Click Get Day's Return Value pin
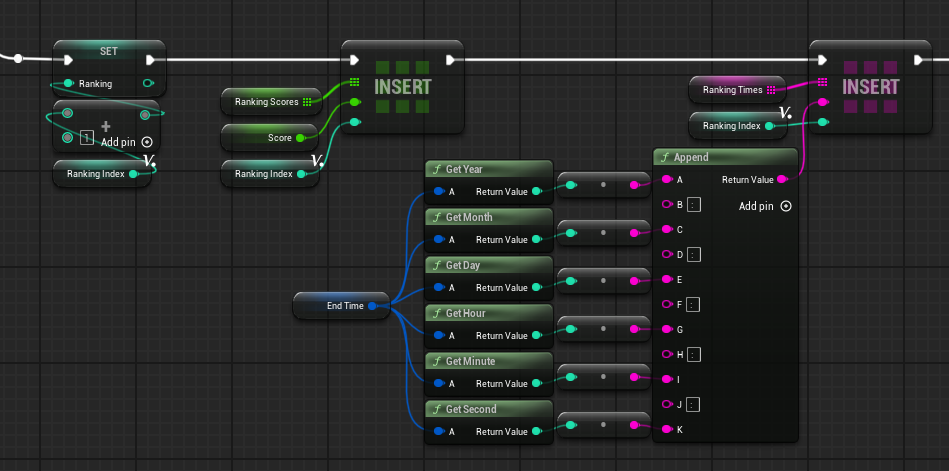 (x=536, y=288)
